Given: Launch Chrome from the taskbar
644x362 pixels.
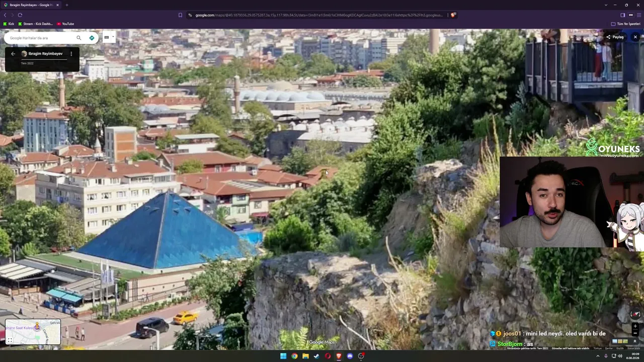Looking at the screenshot, I should 294,356.
